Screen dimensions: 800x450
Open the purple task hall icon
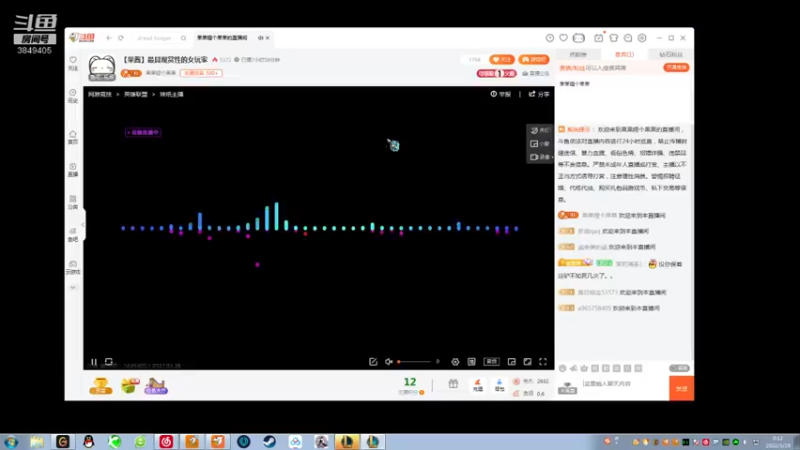click(x=156, y=386)
